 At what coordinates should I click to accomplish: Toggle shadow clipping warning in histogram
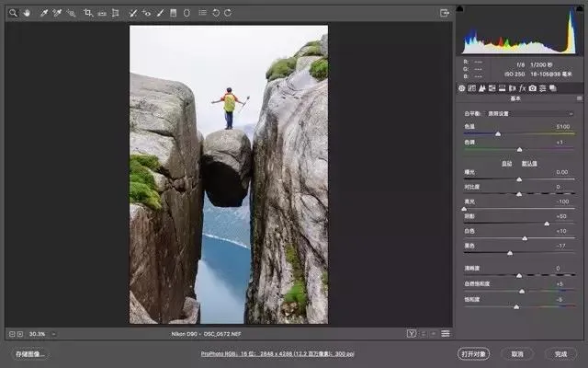[x=460, y=9]
